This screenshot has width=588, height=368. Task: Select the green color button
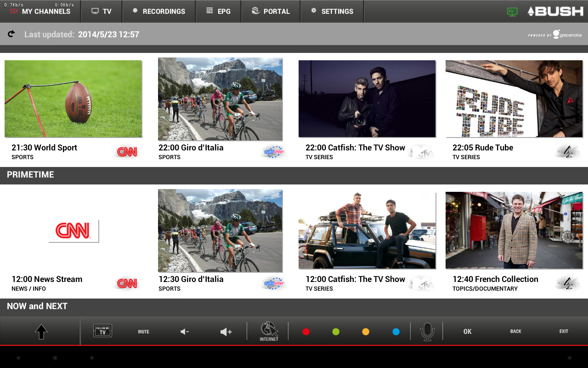pos(336,332)
